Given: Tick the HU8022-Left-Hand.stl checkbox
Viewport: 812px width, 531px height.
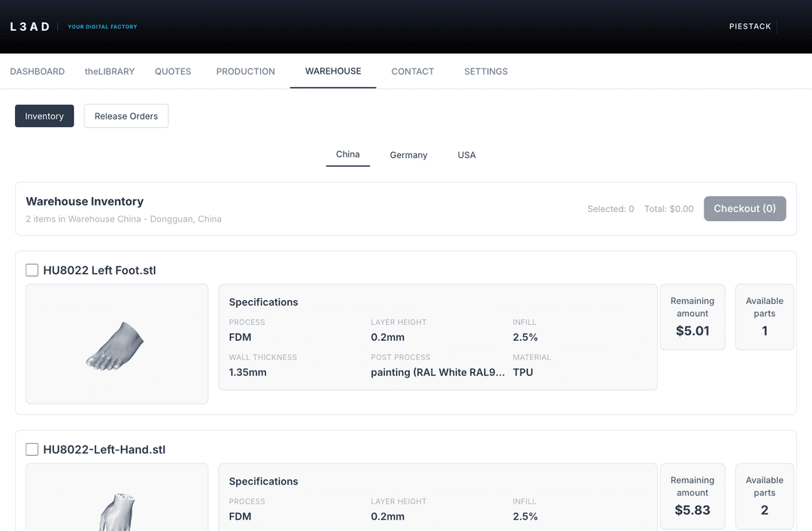Looking at the screenshot, I should 32,450.
